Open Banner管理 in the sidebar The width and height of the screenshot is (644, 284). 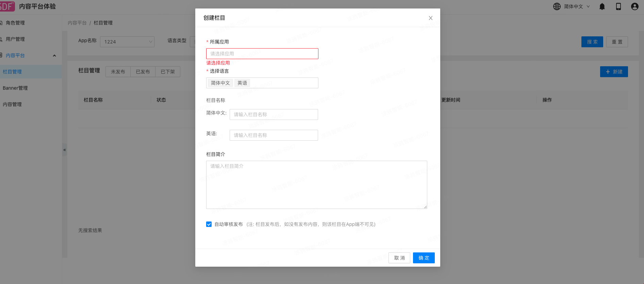[15, 88]
